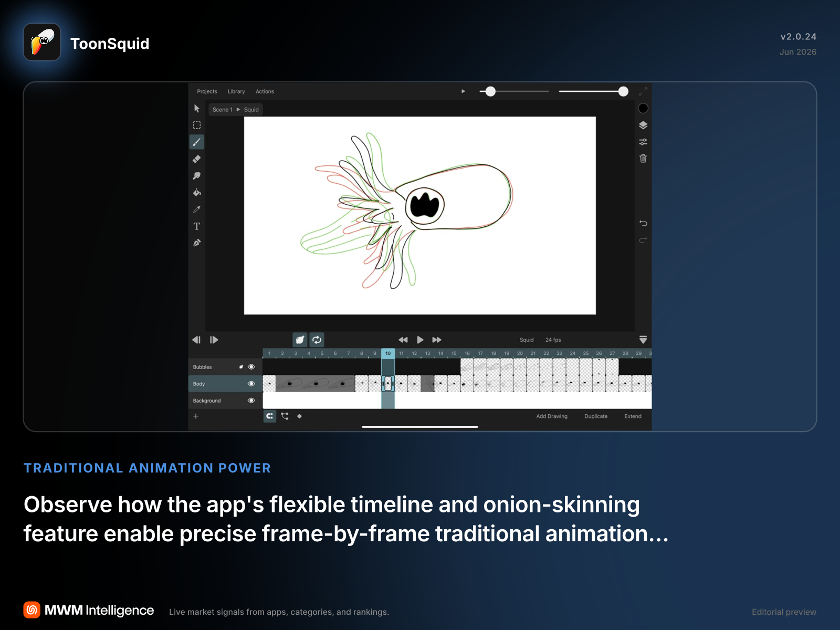Screen dimensions: 840x630
Task: Play preview from top toolbar
Action: pos(463,91)
